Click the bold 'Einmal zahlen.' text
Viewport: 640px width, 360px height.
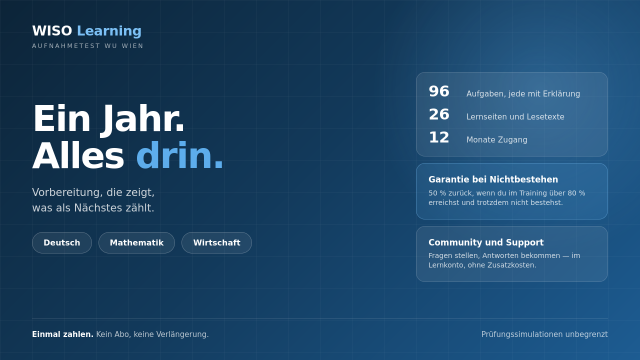(63, 334)
